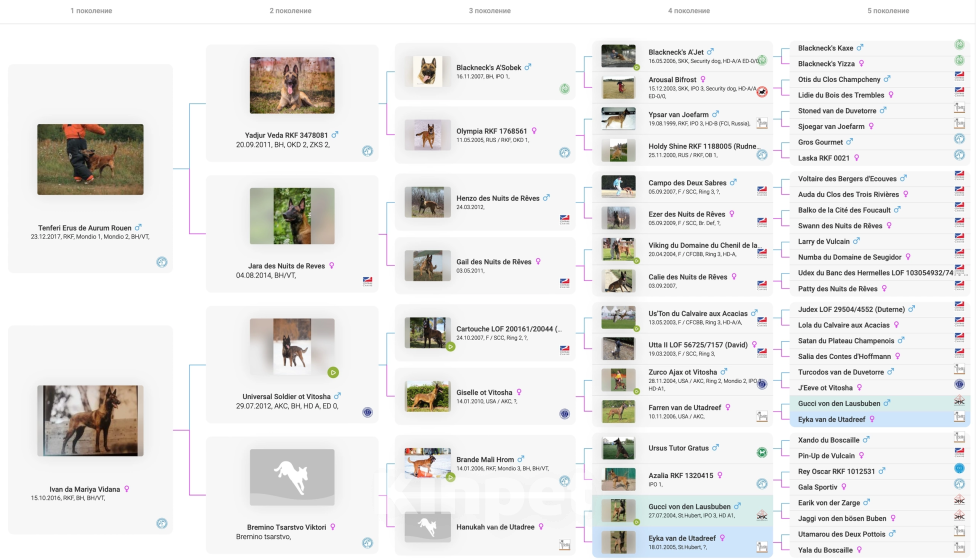Select 'Gucci von den Lausbuben' in generation 5
Viewport: 976px width, 560px height.
coord(839,403)
